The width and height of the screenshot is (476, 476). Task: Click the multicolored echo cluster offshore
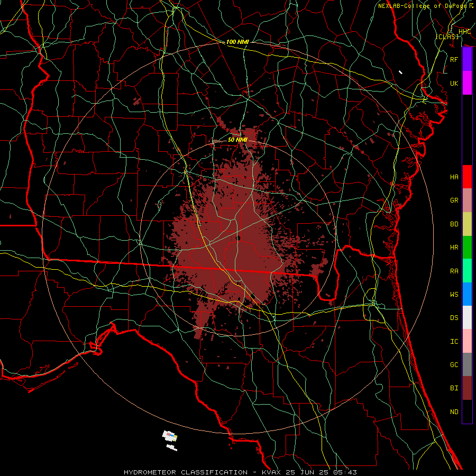pos(170,436)
